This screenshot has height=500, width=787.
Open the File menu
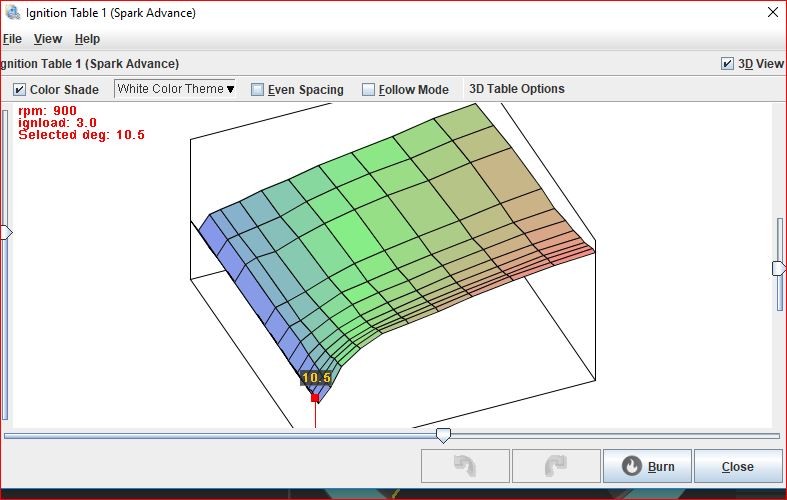coord(12,39)
